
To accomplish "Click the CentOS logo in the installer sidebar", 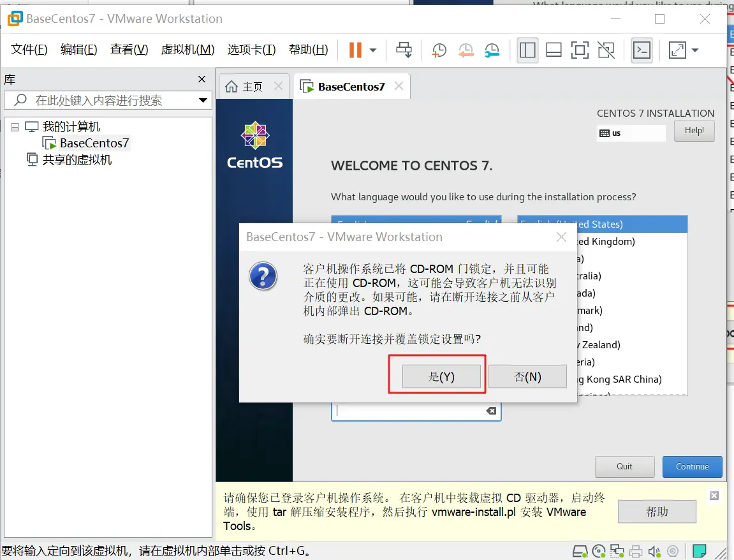I will 254,145.
